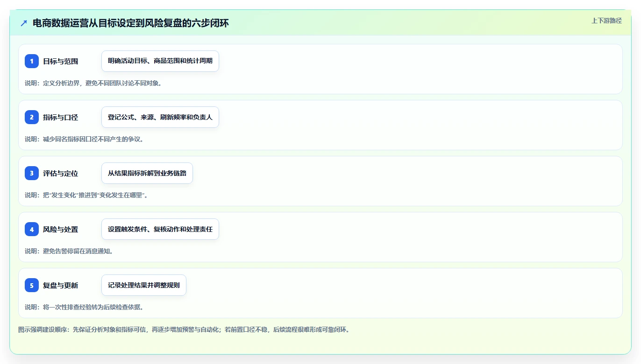Select the 复盘与更新 step label

tap(60, 285)
